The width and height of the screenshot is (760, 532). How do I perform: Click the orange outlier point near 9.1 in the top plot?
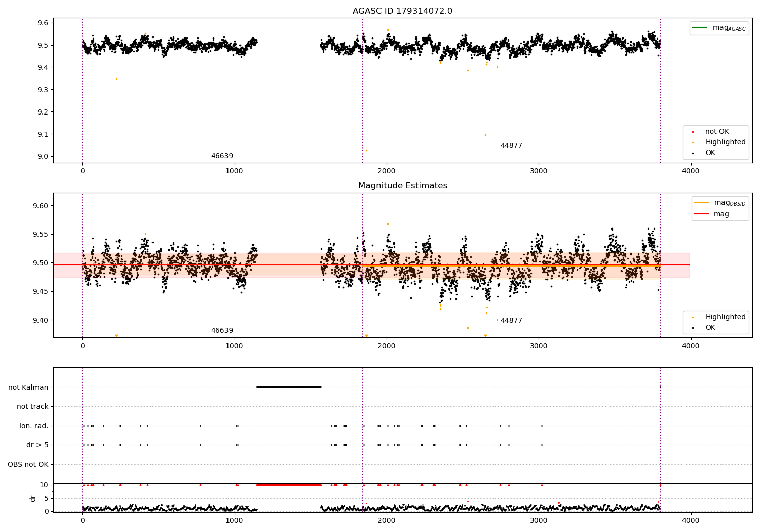pos(485,135)
